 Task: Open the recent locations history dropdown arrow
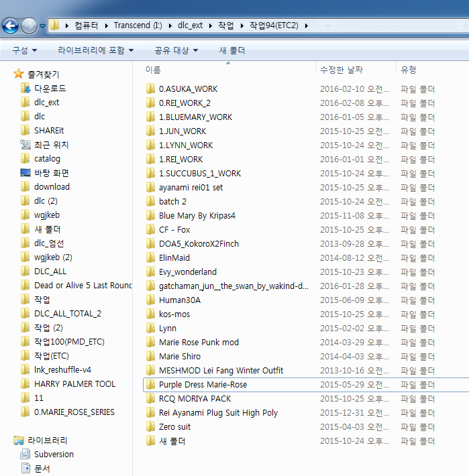tap(43, 26)
